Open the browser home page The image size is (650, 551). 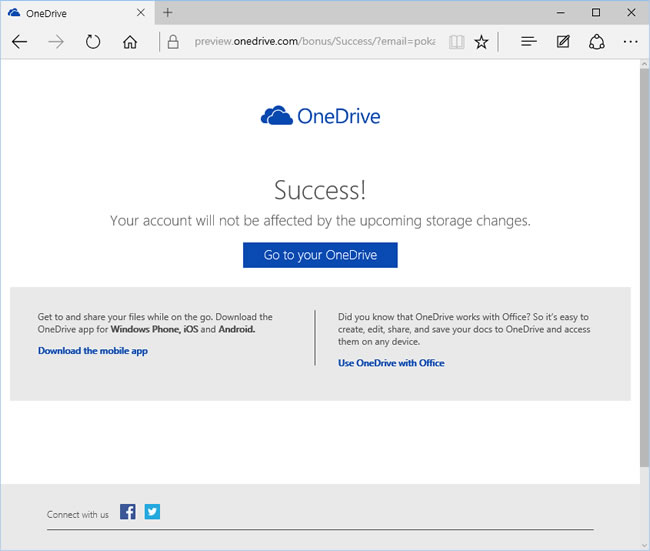click(x=130, y=42)
